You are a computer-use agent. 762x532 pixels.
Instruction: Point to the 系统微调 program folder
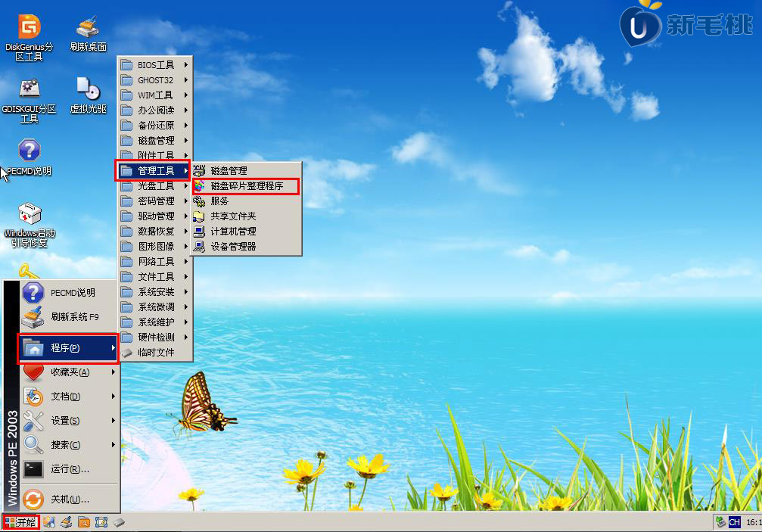pyautogui.click(x=155, y=306)
